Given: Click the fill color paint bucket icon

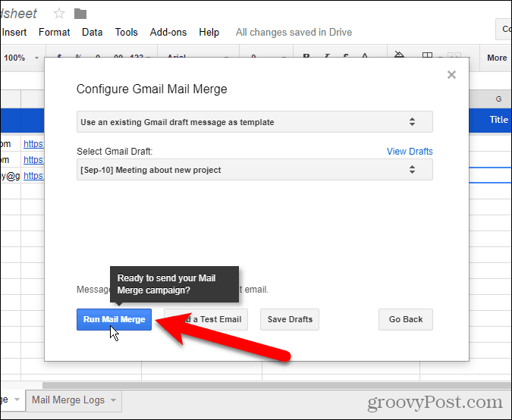Looking at the screenshot, I should tap(399, 55).
